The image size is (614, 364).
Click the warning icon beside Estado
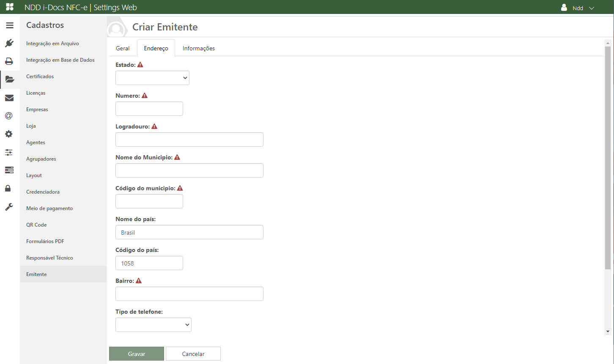click(x=140, y=65)
